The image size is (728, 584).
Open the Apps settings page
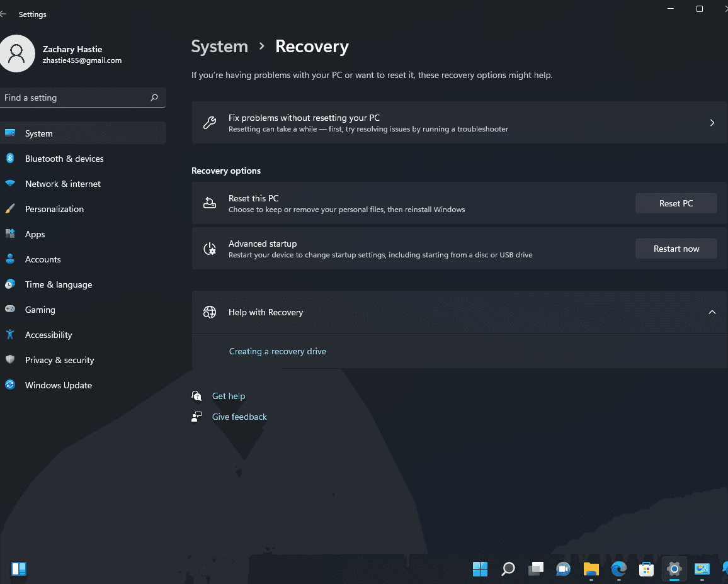tap(83, 233)
